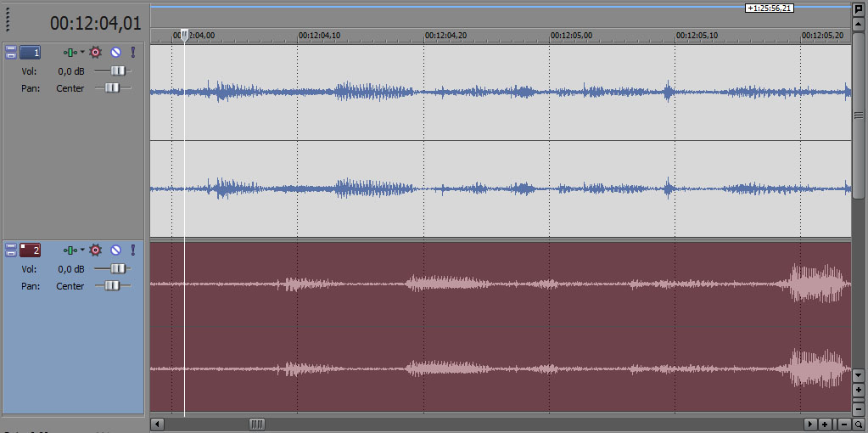Click track 1 pan value Center
This screenshot has width=868, height=433.
(x=70, y=88)
